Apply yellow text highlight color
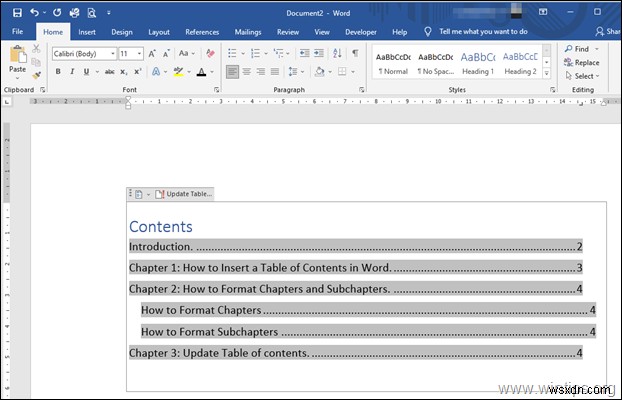This screenshot has width=622, height=400. 179,72
